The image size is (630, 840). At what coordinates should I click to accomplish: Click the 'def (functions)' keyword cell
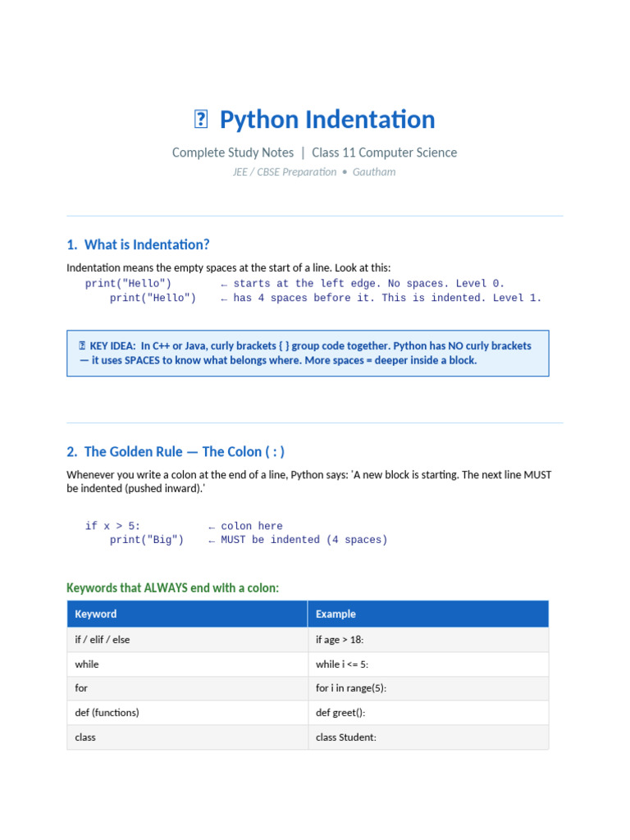[107, 713]
